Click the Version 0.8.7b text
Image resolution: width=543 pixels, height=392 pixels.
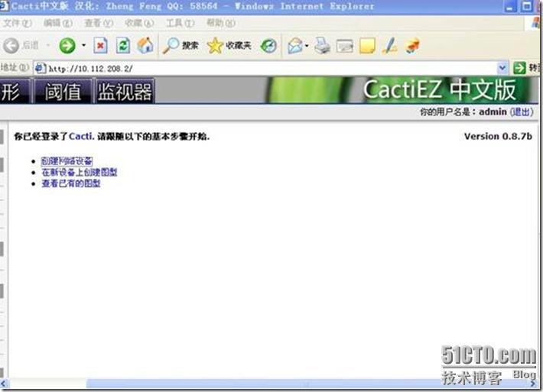point(498,136)
